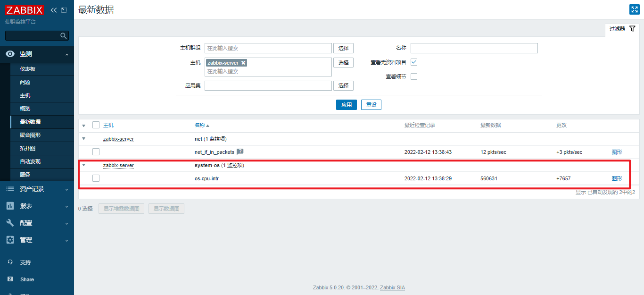This screenshot has height=295, width=644.
Task: Check the os-cpu-intr row checkbox
Action: pos(96,178)
